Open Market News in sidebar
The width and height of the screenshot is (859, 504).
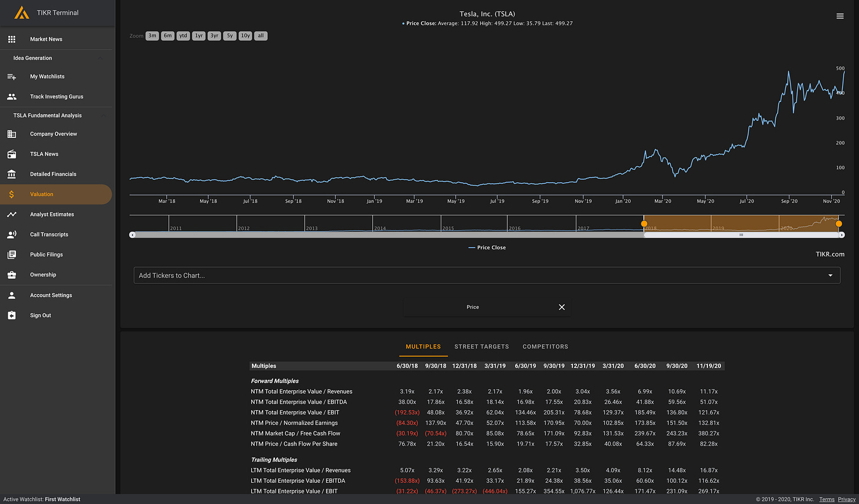(46, 39)
